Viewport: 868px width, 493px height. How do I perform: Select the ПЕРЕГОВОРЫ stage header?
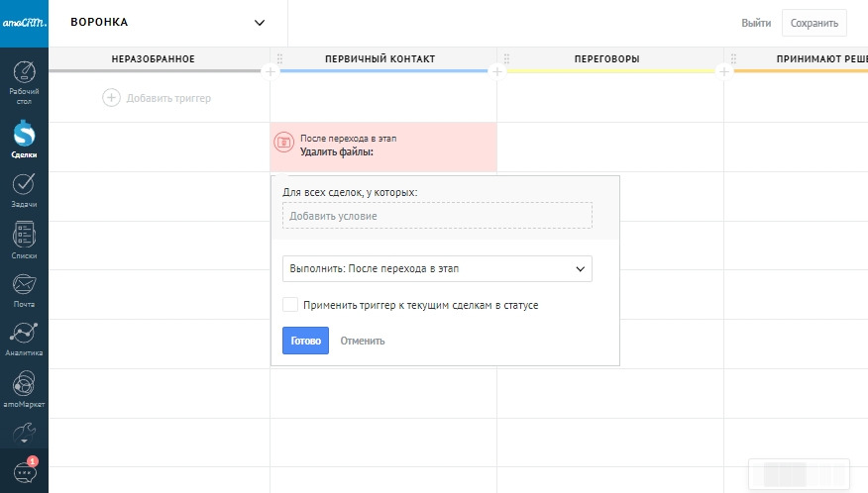coord(606,59)
